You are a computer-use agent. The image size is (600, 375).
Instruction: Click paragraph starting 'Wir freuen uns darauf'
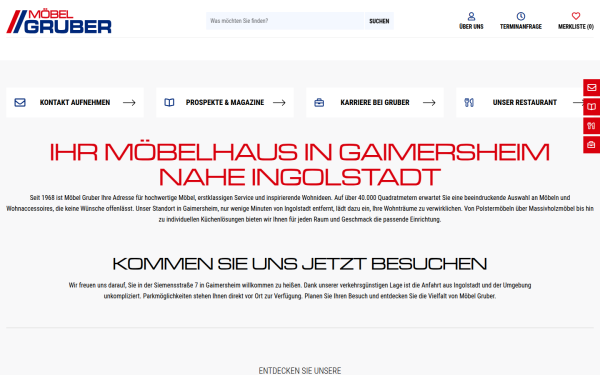[300, 290]
